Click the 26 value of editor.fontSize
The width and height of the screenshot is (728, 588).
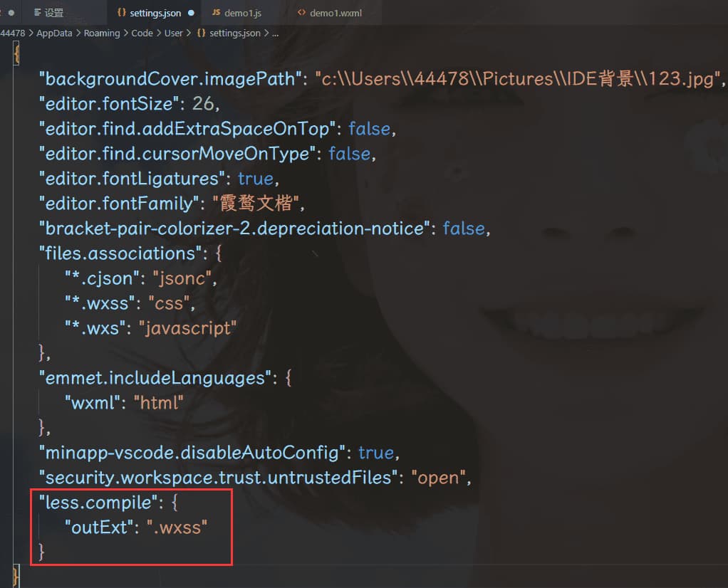202,104
